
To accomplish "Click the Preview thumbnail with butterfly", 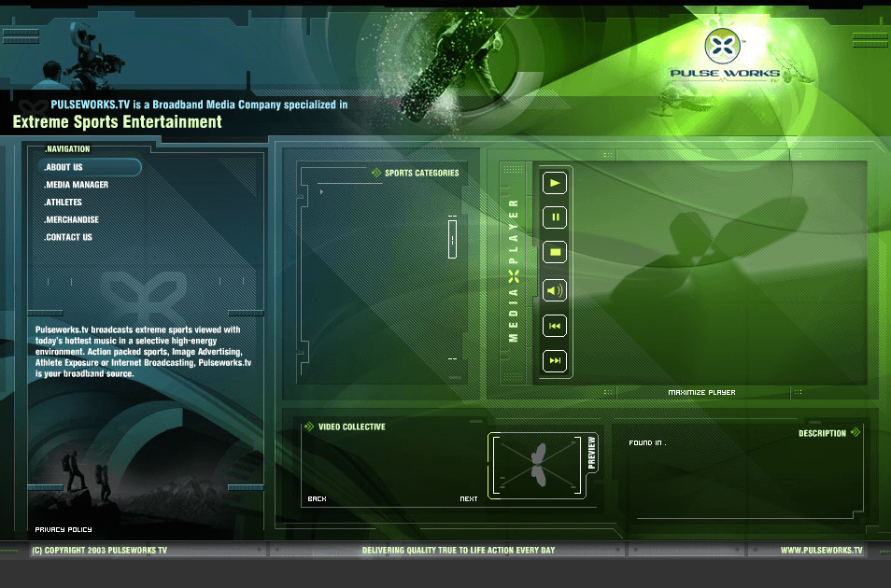I will 538,466.
